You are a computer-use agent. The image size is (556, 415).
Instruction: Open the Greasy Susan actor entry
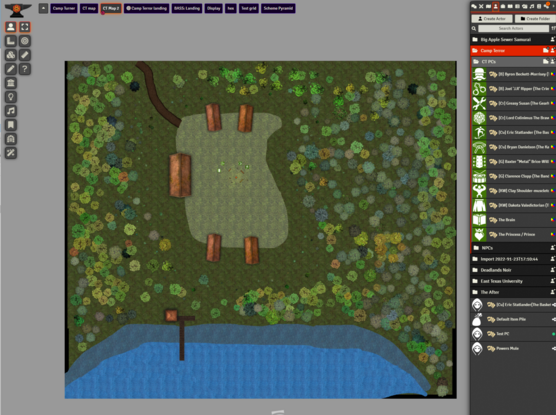(x=513, y=103)
